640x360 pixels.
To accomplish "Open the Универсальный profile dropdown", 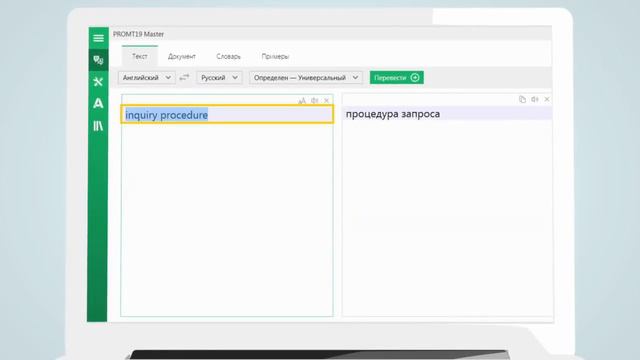I will (x=306, y=78).
